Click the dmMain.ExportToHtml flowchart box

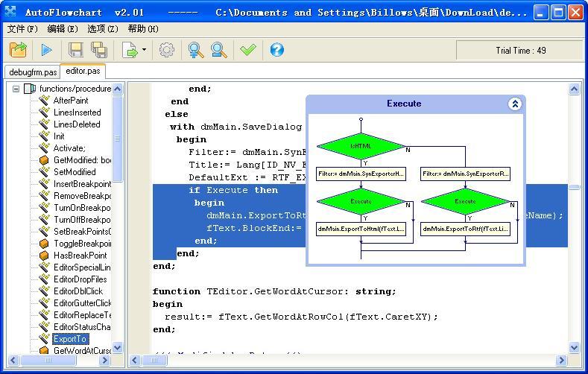tap(361, 229)
